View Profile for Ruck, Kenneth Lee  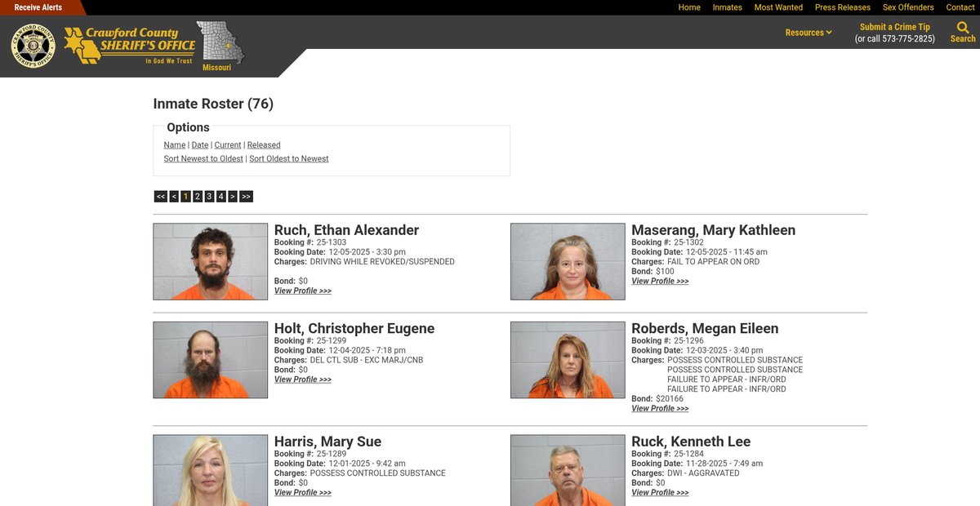coord(660,493)
